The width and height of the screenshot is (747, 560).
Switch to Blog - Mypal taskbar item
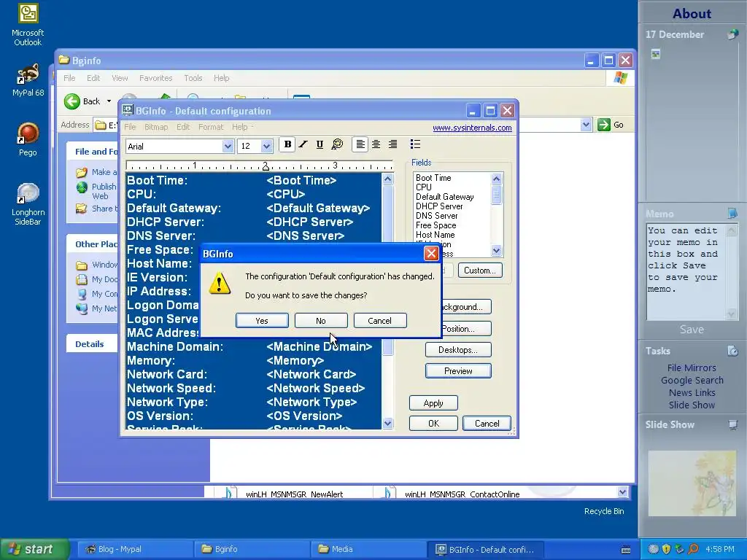[x=134, y=549]
